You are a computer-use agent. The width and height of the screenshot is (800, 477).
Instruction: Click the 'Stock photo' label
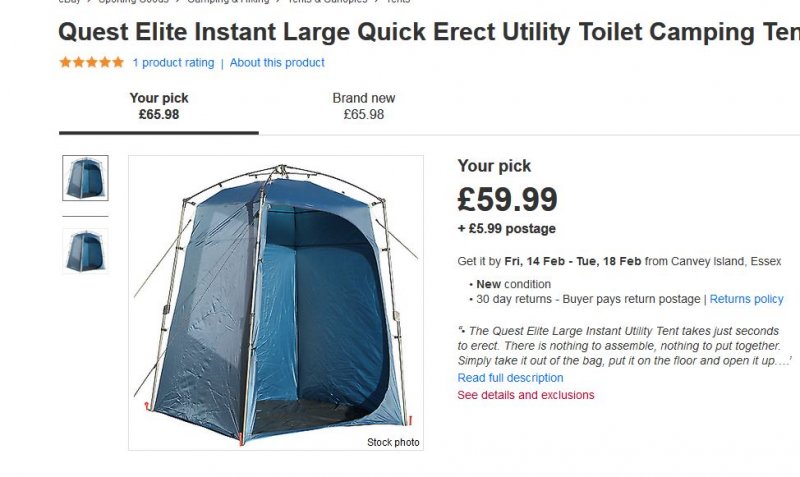[393, 442]
